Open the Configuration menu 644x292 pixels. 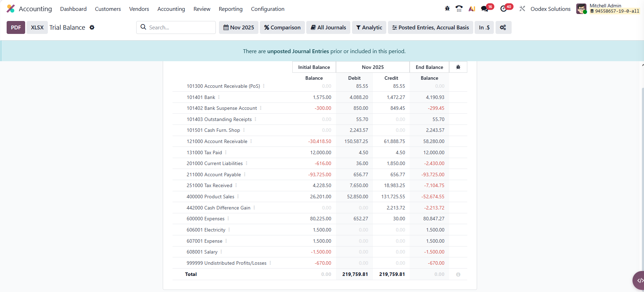pos(268,9)
